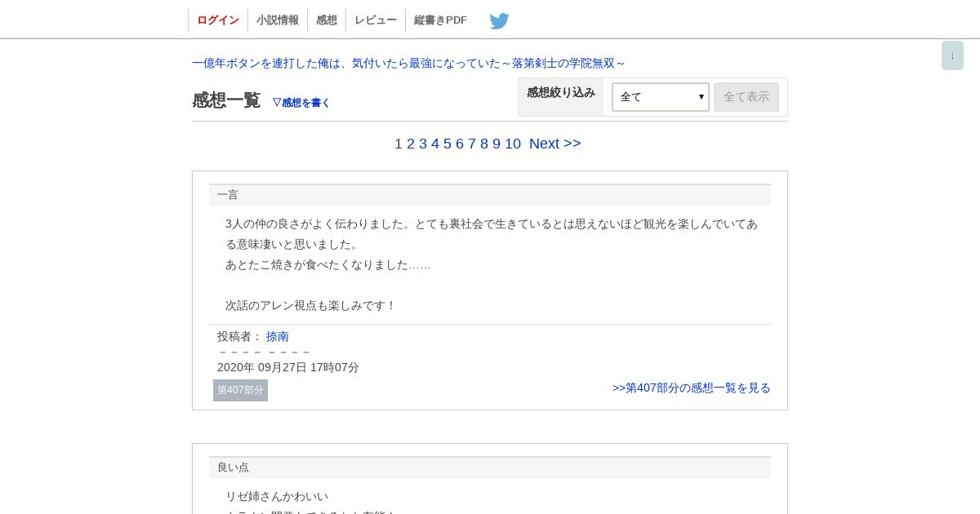Viewport: 980px width, 514px height.
Task: Open the Twitter bird icon link
Action: [499, 21]
